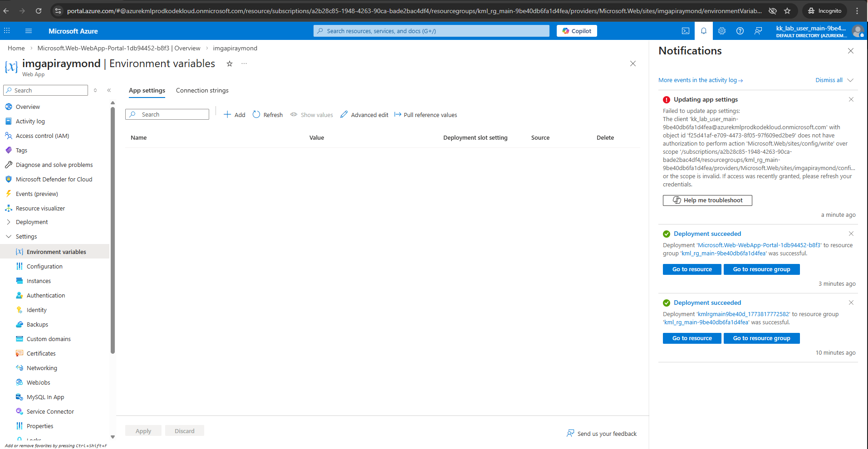Viewport: 868px width, 449px height.
Task: Add a new app setting
Action: coord(235,115)
